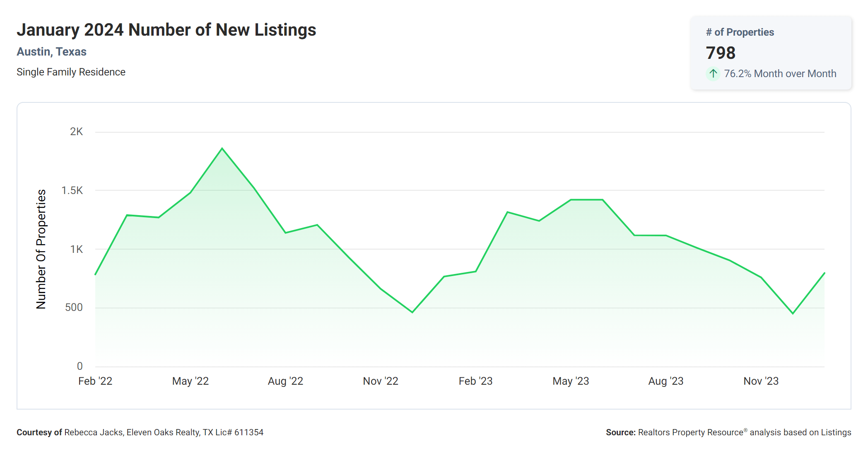868x456 pixels.
Task: Click the green up-arrow month-over-month icon
Action: click(713, 74)
